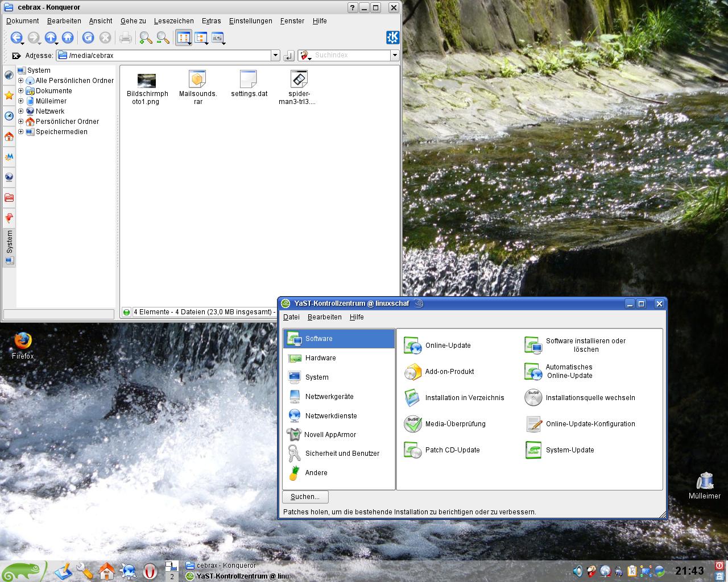Click the Reload button in Konqueror toolbar
728x582 pixels.
click(88, 38)
